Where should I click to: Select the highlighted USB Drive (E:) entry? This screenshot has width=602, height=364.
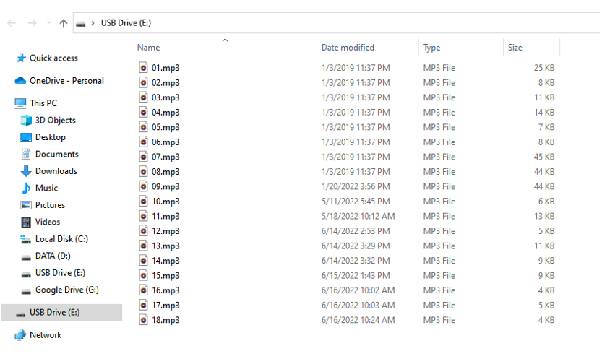61,313
